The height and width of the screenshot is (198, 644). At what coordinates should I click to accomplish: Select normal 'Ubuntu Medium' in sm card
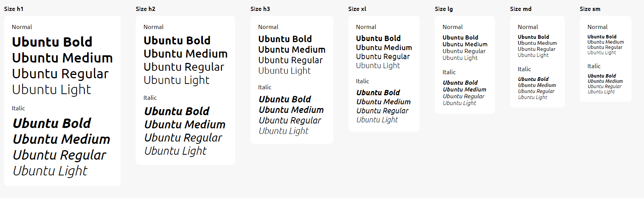(606, 42)
